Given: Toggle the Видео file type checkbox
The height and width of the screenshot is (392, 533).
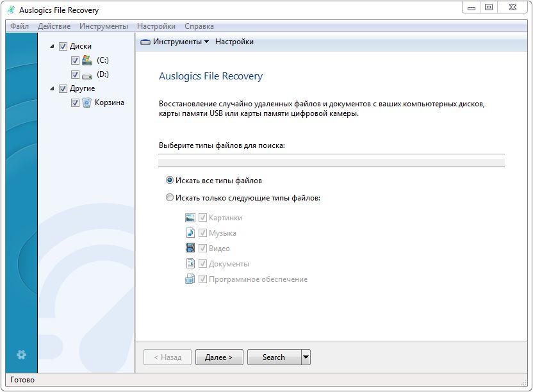Looking at the screenshot, I should tap(202, 248).
